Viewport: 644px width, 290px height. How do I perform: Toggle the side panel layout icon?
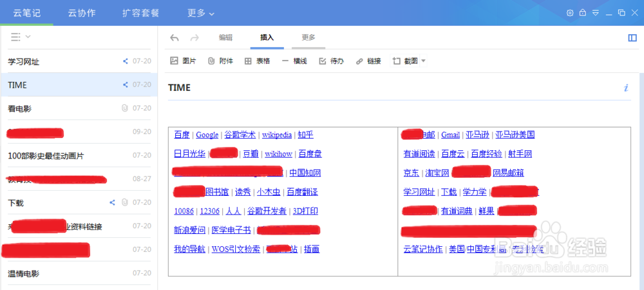pyautogui.click(x=632, y=38)
